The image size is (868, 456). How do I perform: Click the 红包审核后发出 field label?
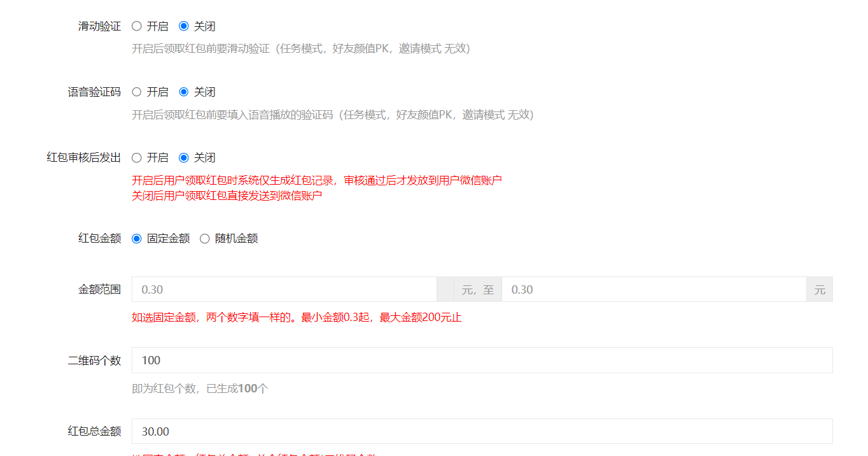(83, 157)
